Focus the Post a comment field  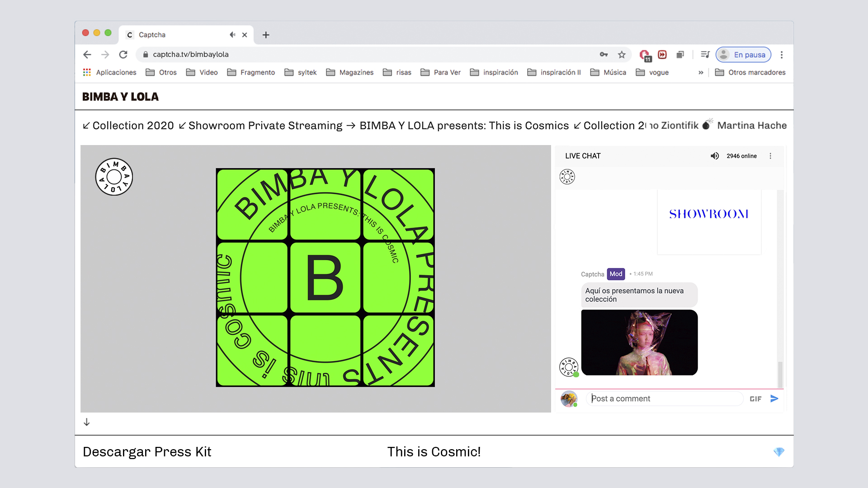pyautogui.click(x=665, y=399)
